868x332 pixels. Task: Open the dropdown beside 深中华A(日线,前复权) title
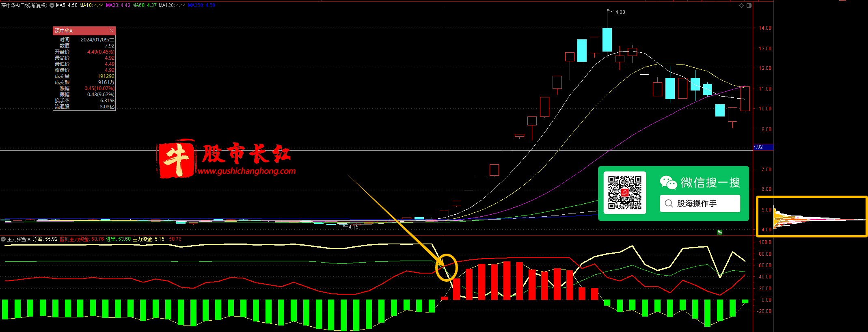pos(52,5)
